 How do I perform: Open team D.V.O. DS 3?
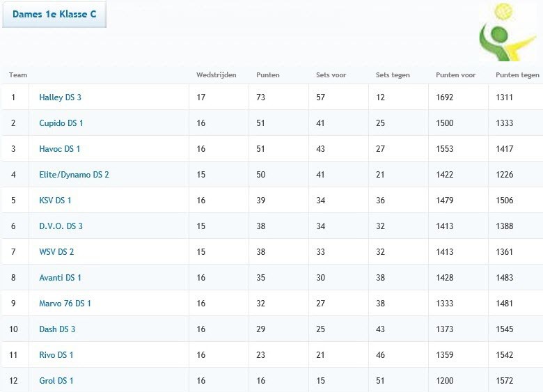pos(61,226)
